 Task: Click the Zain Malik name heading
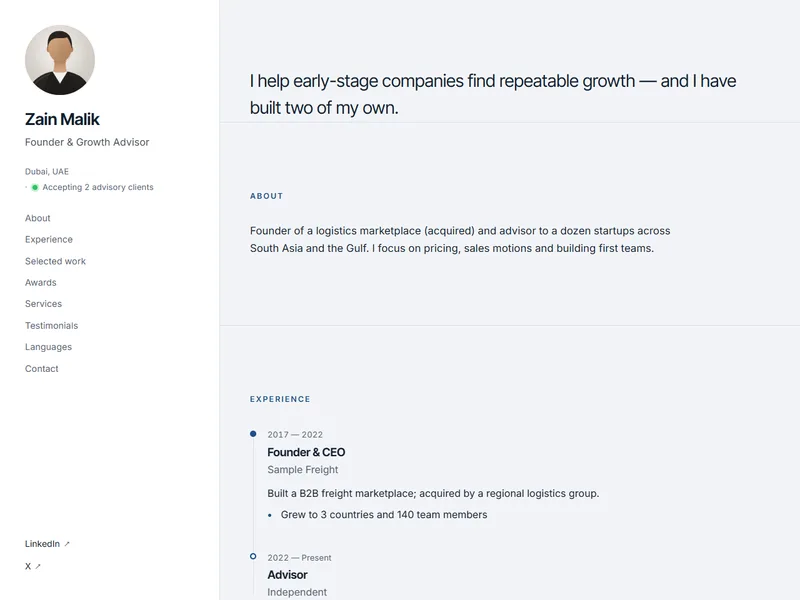coord(62,119)
